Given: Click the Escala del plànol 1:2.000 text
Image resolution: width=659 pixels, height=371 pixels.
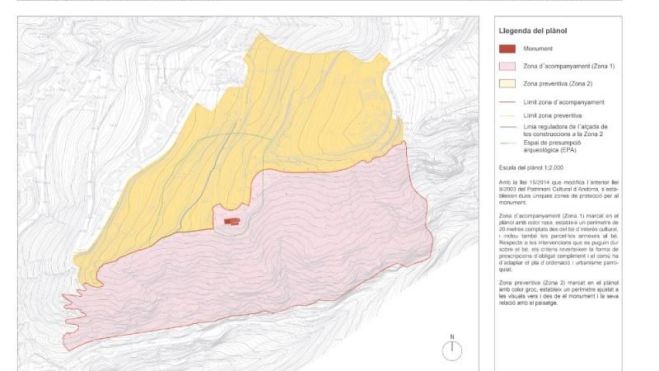Looking at the screenshot, I should 531,168.
